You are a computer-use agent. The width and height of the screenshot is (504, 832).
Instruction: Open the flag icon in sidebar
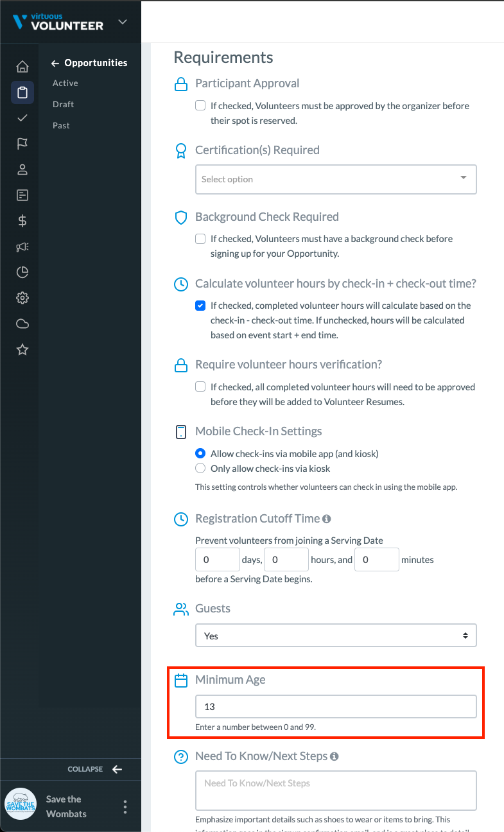[22, 144]
